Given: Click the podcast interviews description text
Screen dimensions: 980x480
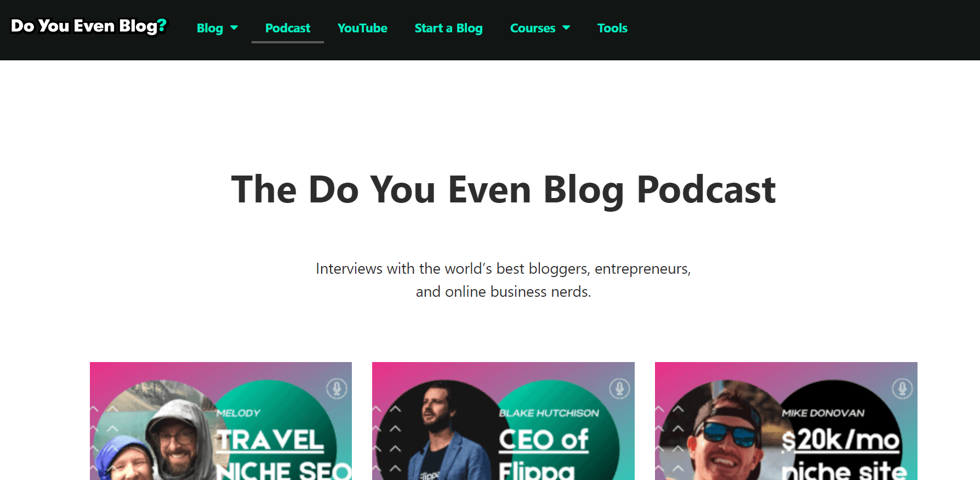Looking at the screenshot, I should tap(503, 280).
